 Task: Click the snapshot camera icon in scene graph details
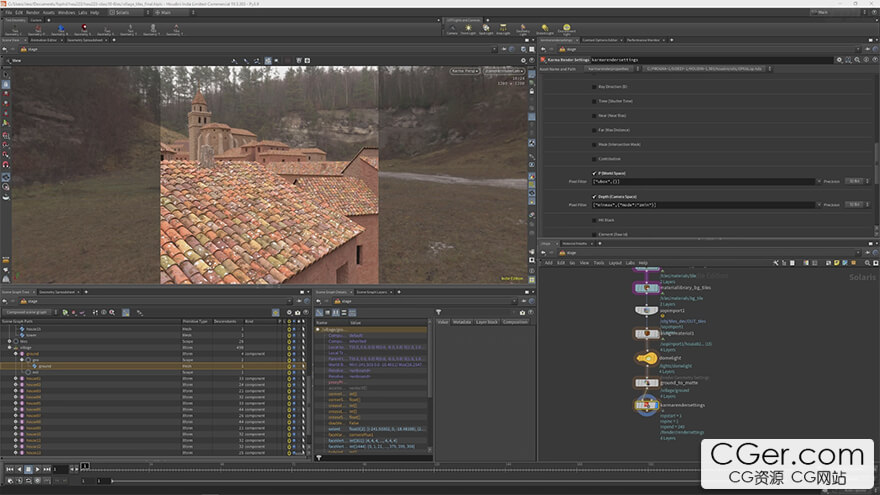522,313
